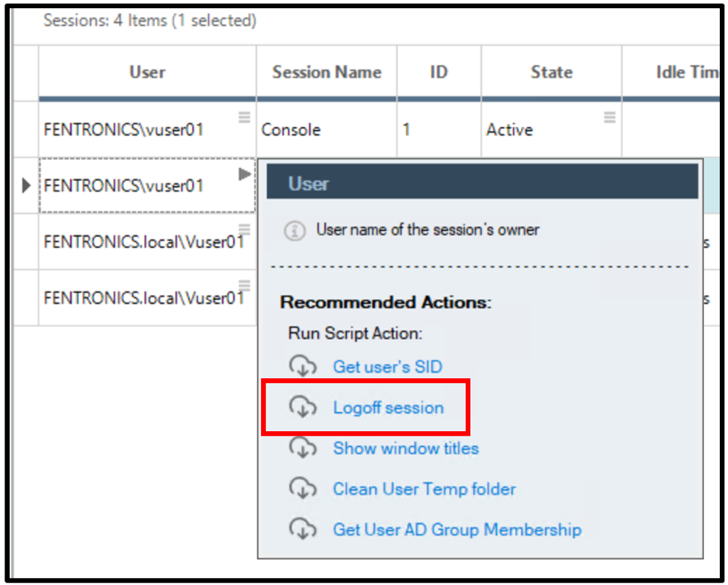Click the cloud icon beside Show window titles
728x585 pixels.
pos(303,448)
